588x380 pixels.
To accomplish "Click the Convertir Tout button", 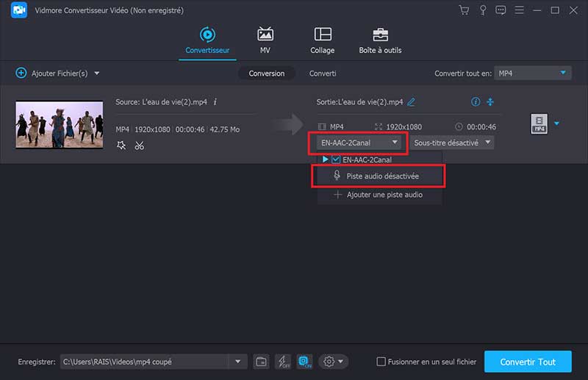I will 528,362.
